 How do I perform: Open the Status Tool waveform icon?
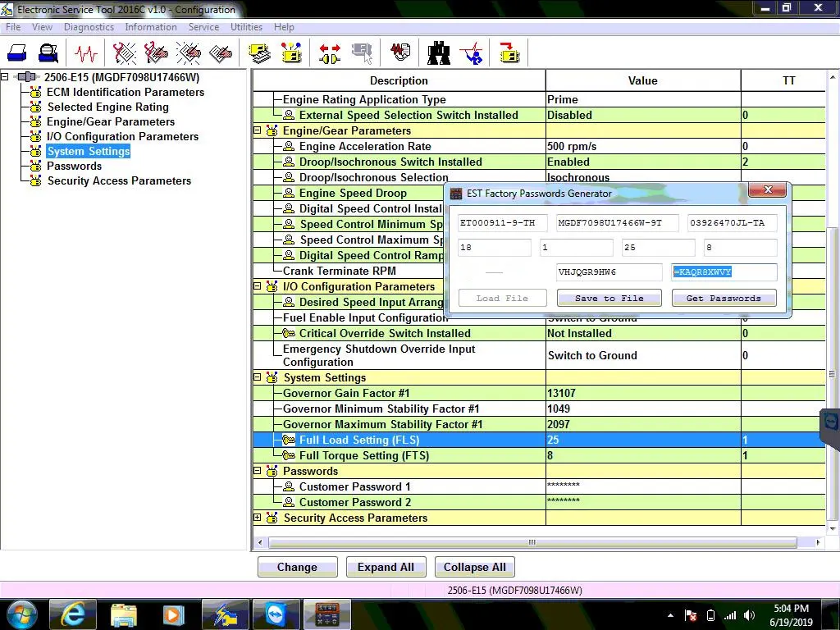point(85,53)
